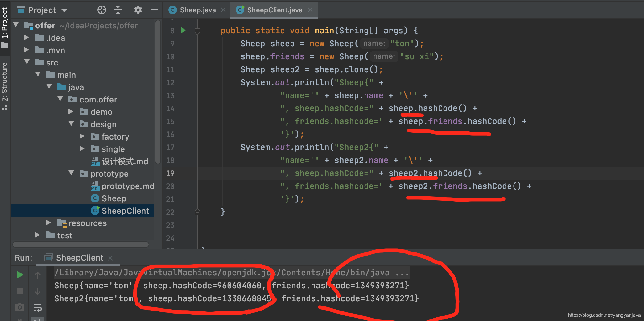The height and width of the screenshot is (321, 644).
Task: Expand the demo package
Action: tap(71, 111)
